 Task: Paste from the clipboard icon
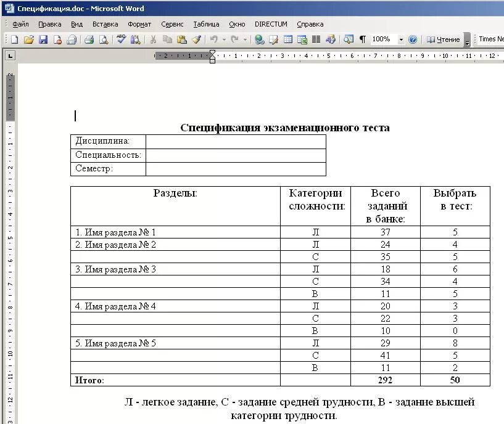pyautogui.click(x=182, y=39)
